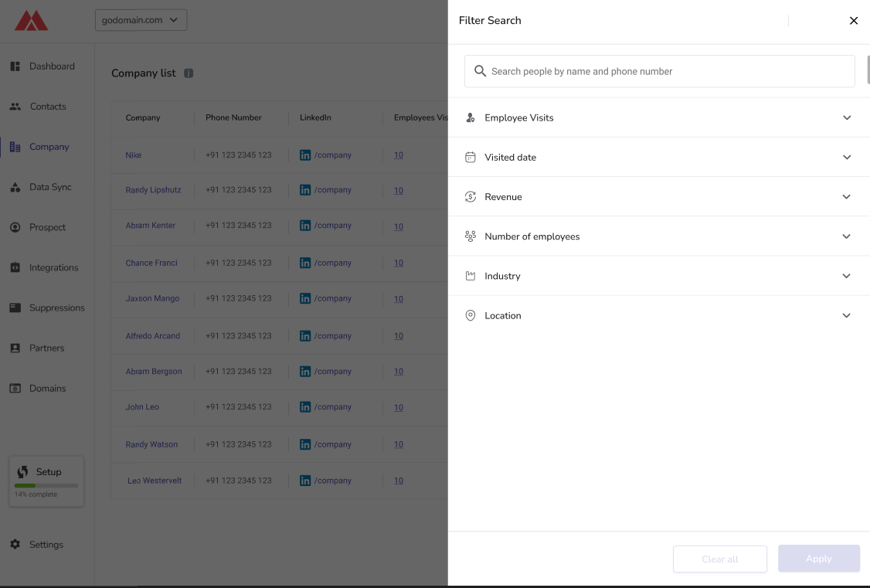Open the Prospect section

[x=47, y=227]
